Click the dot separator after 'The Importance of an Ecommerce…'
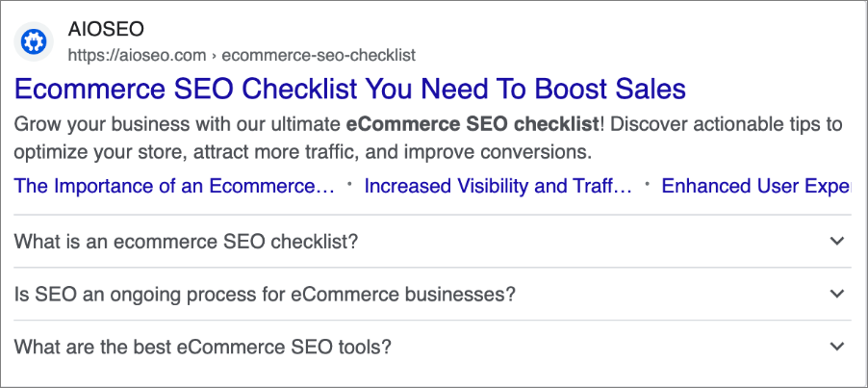Image resolution: width=868 pixels, height=388 pixels. point(349,186)
